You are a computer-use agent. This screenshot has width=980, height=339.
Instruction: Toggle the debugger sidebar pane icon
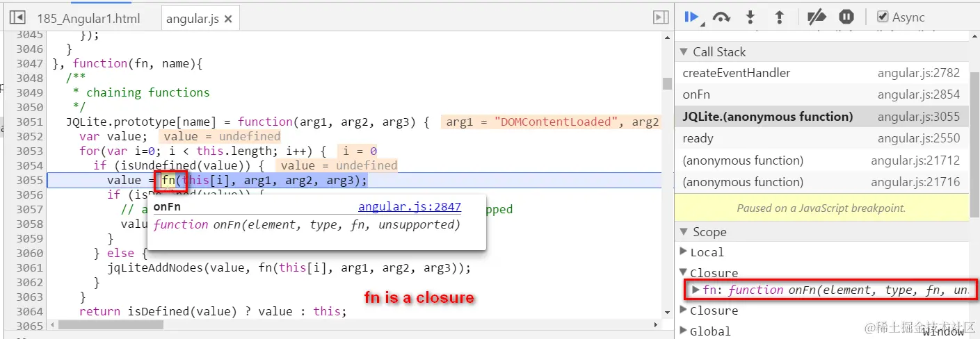[x=660, y=17]
